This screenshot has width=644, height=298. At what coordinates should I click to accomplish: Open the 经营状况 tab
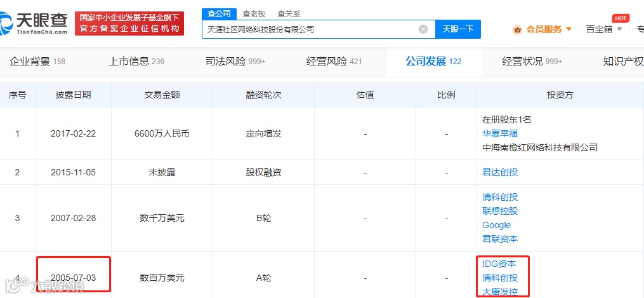pyautogui.click(x=532, y=62)
